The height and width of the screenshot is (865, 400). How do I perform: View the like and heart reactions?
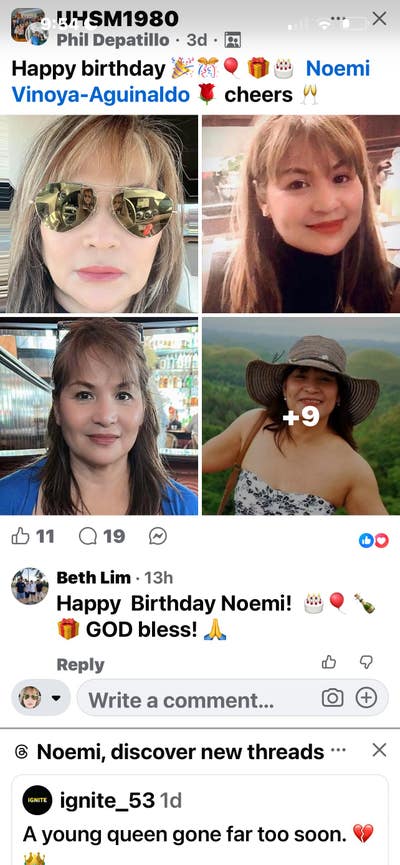374,541
